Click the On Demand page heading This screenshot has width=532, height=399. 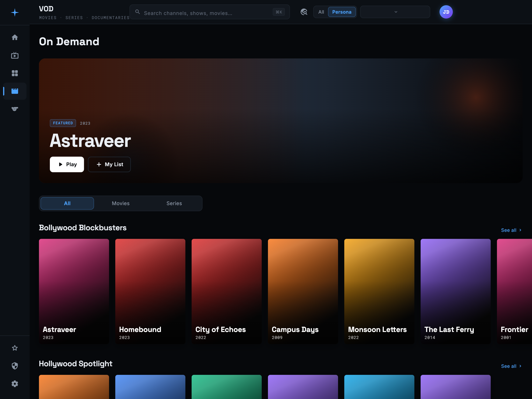pos(69,41)
